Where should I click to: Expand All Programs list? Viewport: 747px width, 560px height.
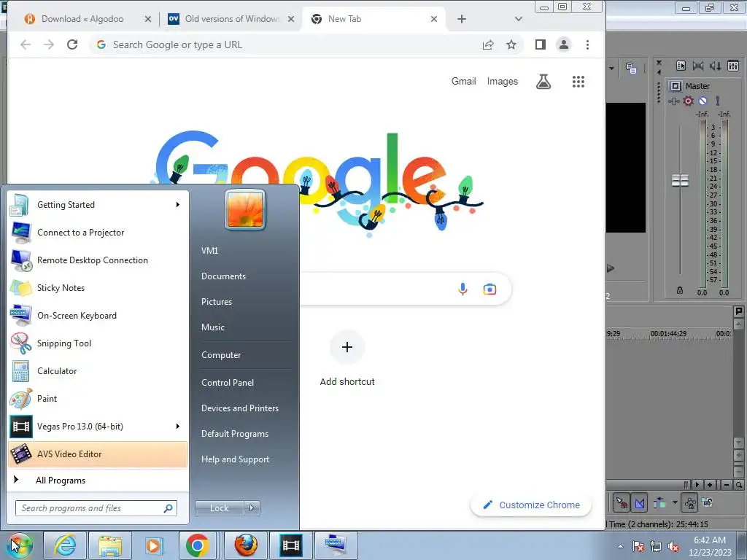click(98, 481)
